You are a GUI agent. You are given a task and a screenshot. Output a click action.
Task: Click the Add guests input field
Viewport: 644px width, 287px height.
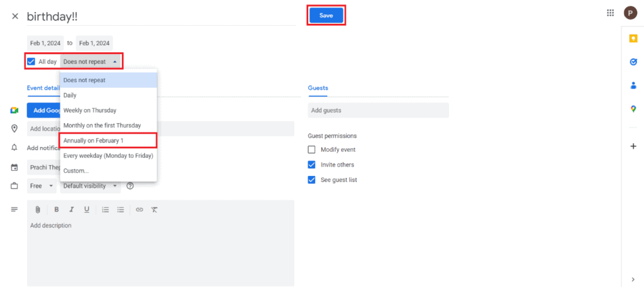click(x=378, y=111)
